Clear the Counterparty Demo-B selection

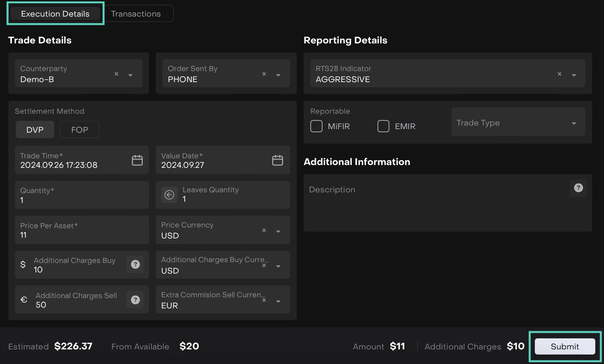pyautogui.click(x=116, y=74)
